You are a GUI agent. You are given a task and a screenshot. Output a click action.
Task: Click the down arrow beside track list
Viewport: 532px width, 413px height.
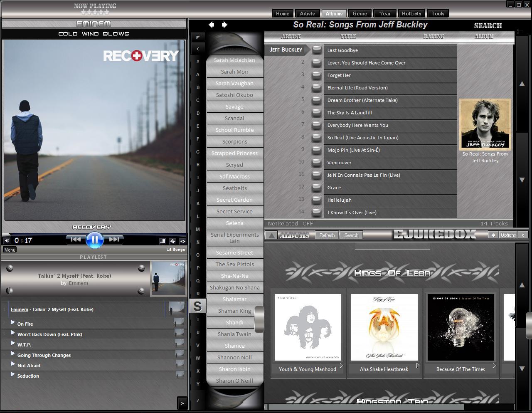tap(522, 180)
